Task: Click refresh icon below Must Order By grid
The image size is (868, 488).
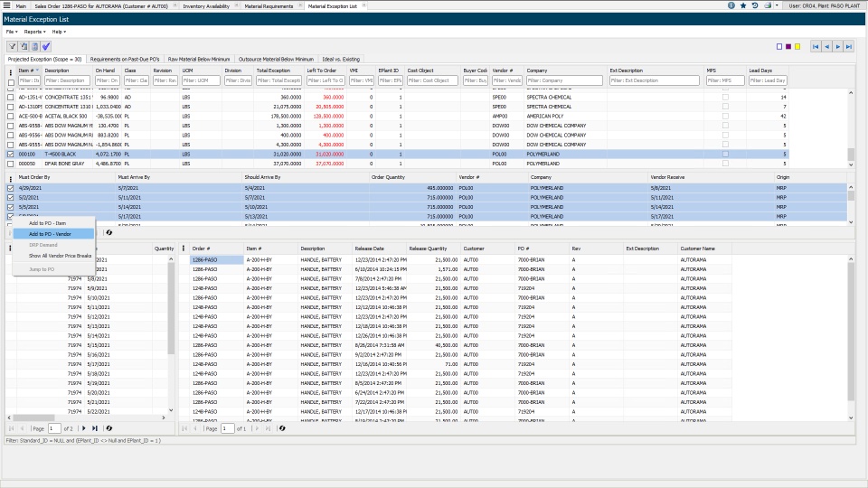Action: (109, 232)
